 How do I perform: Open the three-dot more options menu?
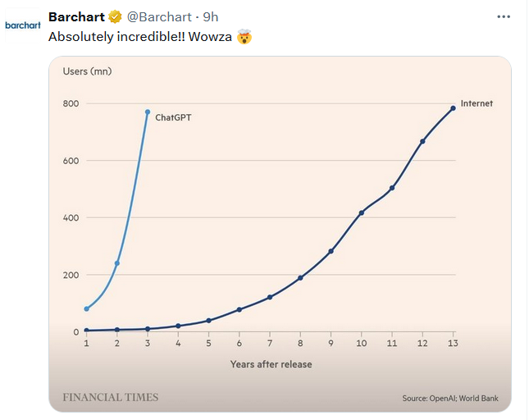pos(502,16)
